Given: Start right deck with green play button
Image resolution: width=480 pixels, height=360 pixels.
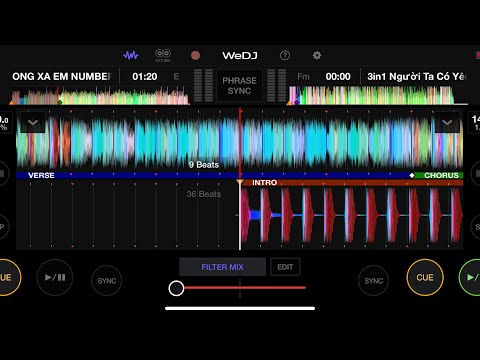Looking at the screenshot, I should [471, 277].
